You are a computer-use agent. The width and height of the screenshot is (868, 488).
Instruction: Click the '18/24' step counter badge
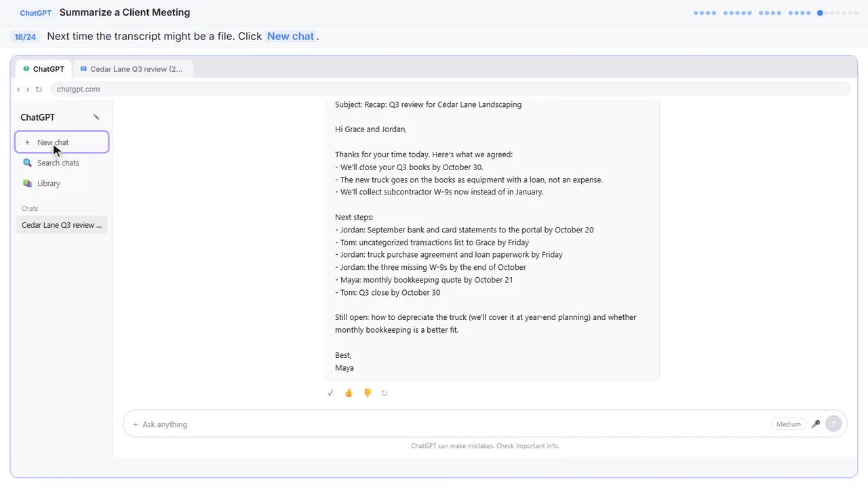(x=25, y=37)
